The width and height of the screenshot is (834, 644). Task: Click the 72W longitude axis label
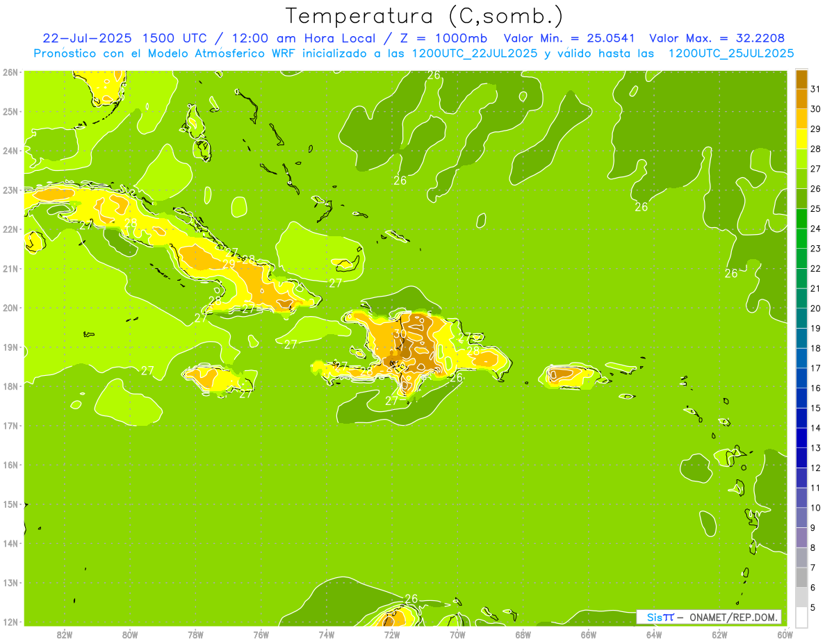pos(392,634)
